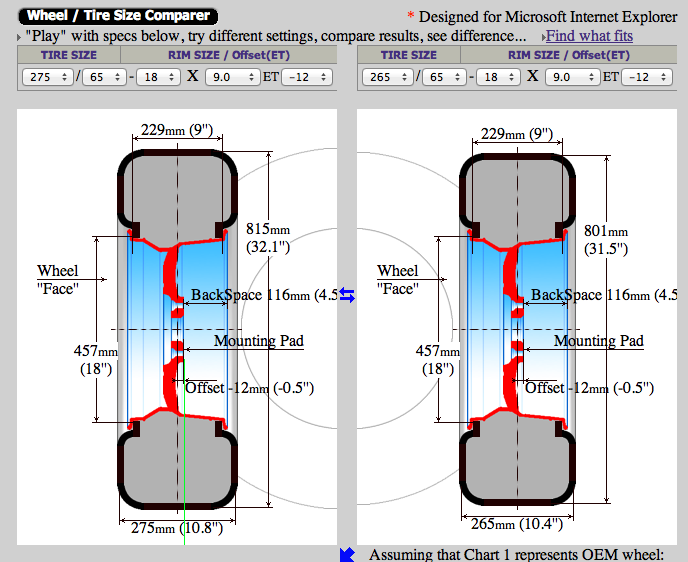Open left rim width dropdown showing 9.0

click(233, 77)
